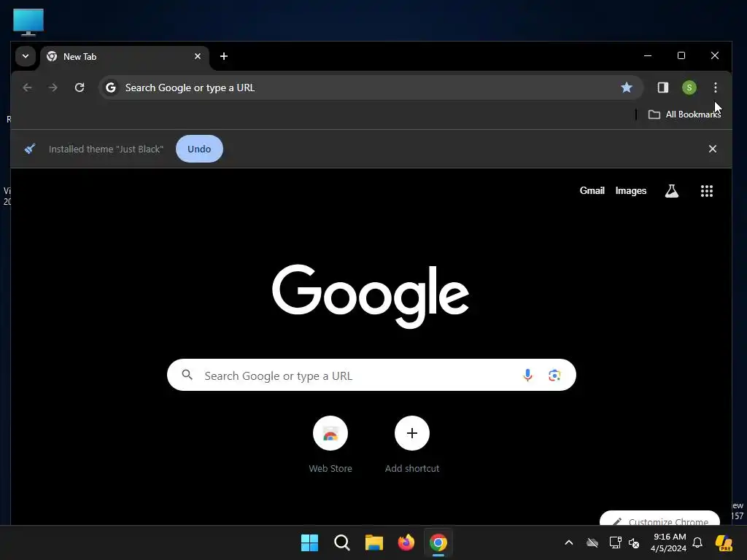Select the New Tab tab

click(x=125, y=57)
